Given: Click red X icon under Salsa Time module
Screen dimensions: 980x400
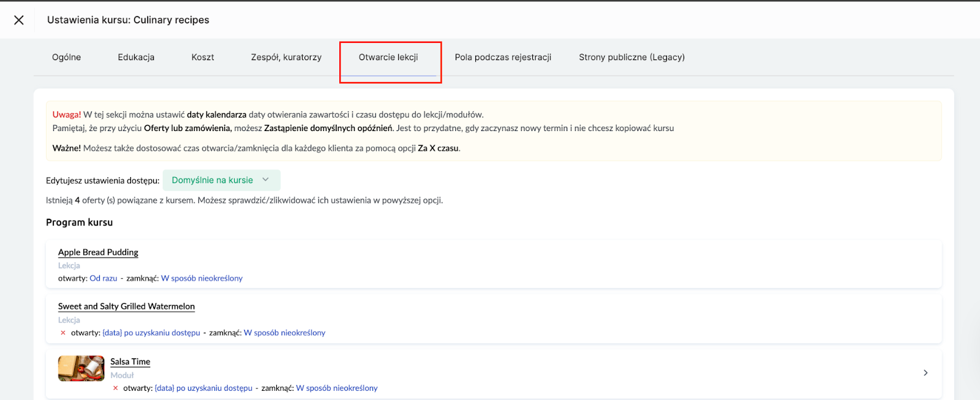Looking at the screenshot, I should pyautogui.click(x=115, y=388).
